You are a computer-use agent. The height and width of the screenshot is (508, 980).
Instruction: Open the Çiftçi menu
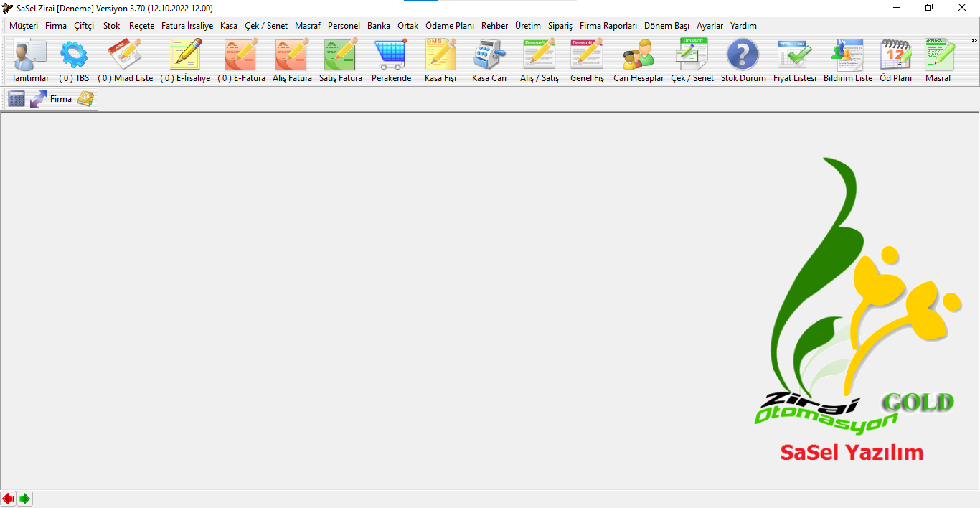click(84, 26)
